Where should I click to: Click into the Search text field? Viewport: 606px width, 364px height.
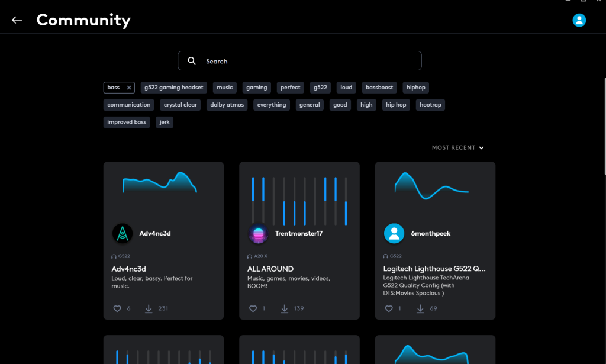point(308,61)
